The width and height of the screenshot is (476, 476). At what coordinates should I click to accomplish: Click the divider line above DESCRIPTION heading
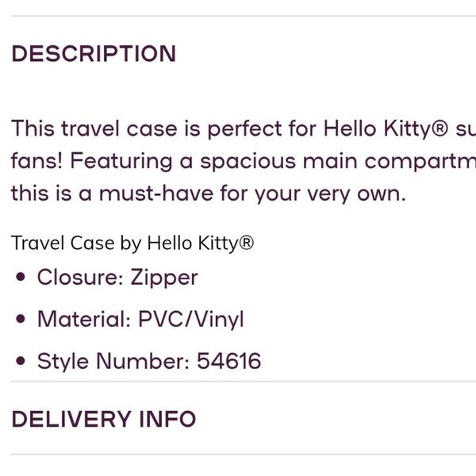coord(244,16)
